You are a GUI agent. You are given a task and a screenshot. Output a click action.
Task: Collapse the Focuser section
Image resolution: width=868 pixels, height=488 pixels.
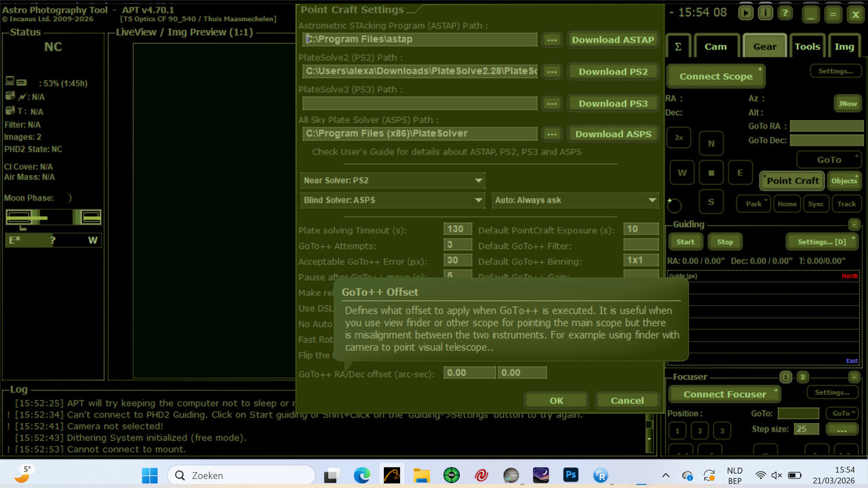pos(854,378)
